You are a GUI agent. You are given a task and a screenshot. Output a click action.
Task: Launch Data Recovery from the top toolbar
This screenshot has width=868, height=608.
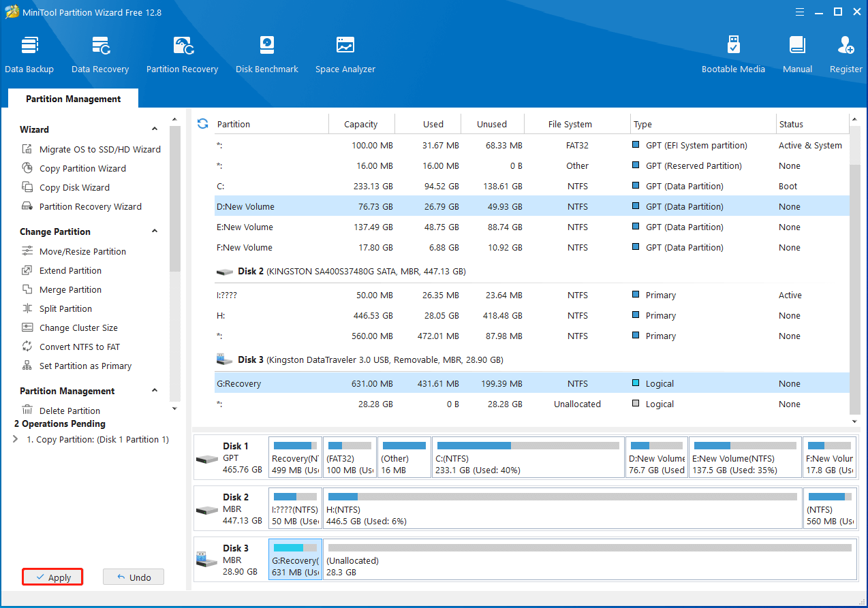[100, 54]
